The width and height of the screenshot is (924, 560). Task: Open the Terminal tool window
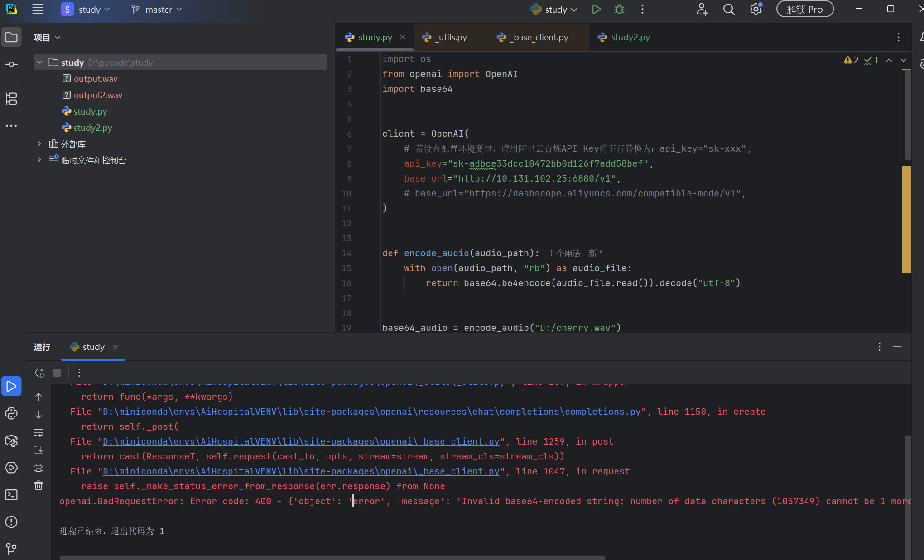pyautogui.click(x=11, y=495)
